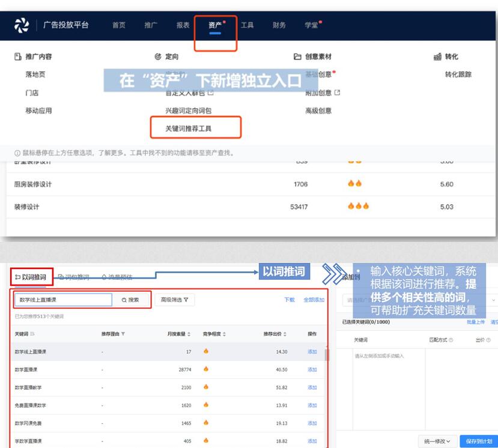The height and width of the screenshot is (448, 498).
Task: Select the 装修设计 keyword row
Action: point(251,207)
